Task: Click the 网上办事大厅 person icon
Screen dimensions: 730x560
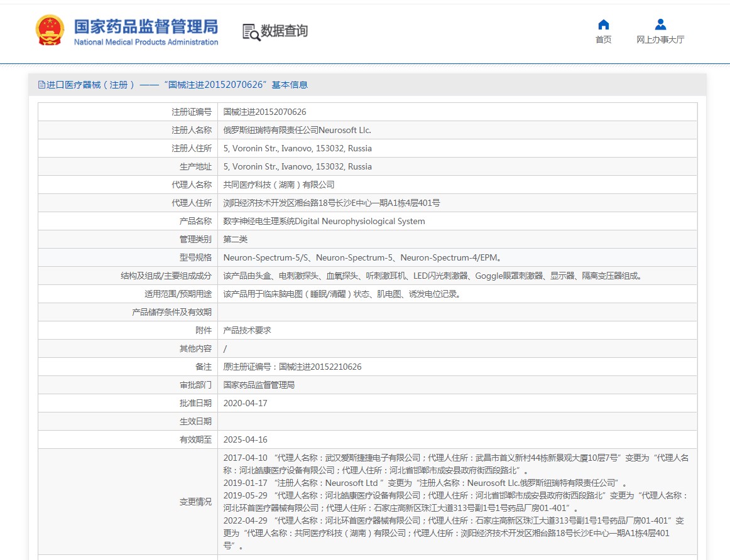Action: [x=660, y=24]
